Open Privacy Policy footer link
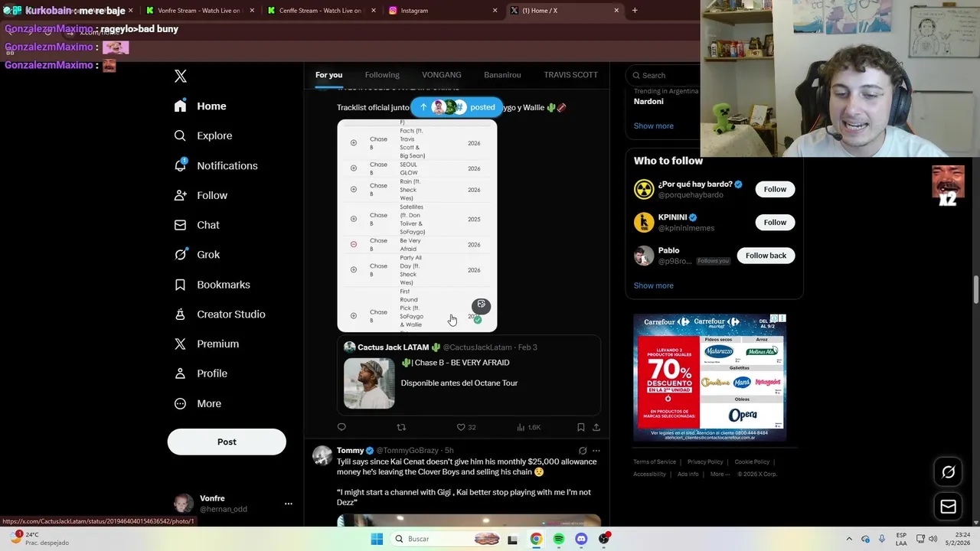Image resolution: width=980 pixels, height=551 pixels. click(705, 462)
